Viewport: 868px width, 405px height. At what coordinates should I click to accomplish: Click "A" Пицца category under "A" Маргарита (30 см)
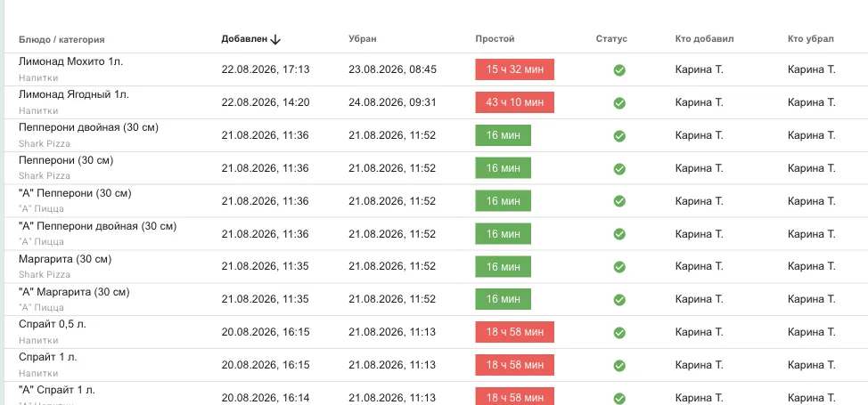pos(41,307)
